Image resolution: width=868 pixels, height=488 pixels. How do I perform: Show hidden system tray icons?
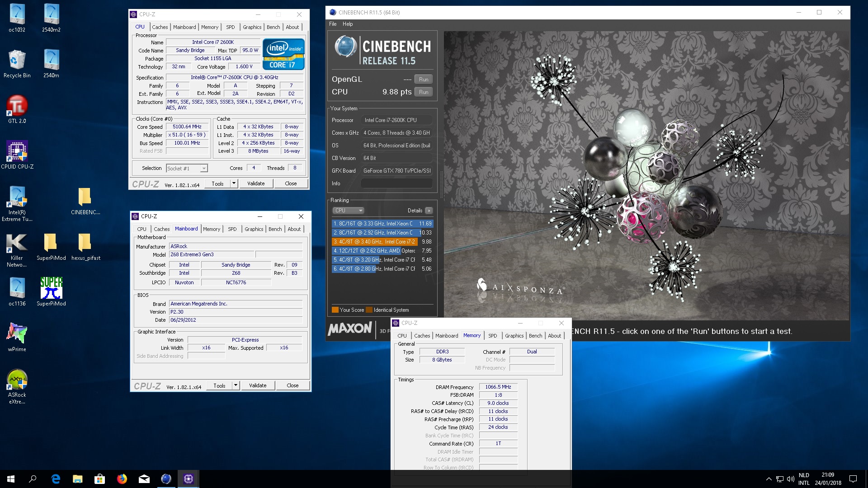click(x=769, y=479)
